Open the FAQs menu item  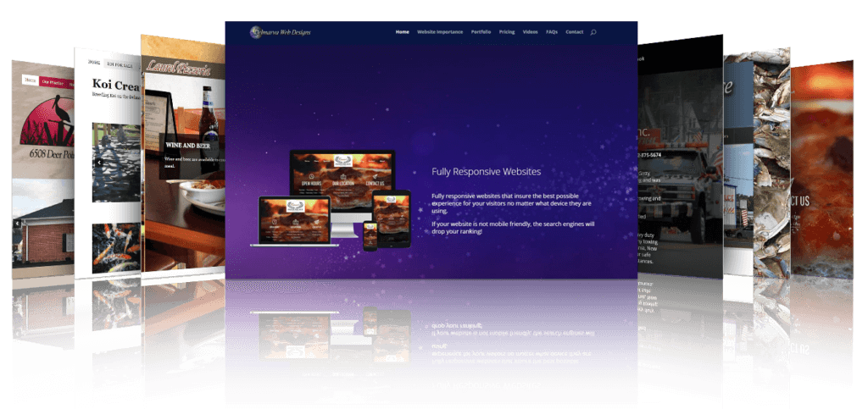[x=551, y=32]
